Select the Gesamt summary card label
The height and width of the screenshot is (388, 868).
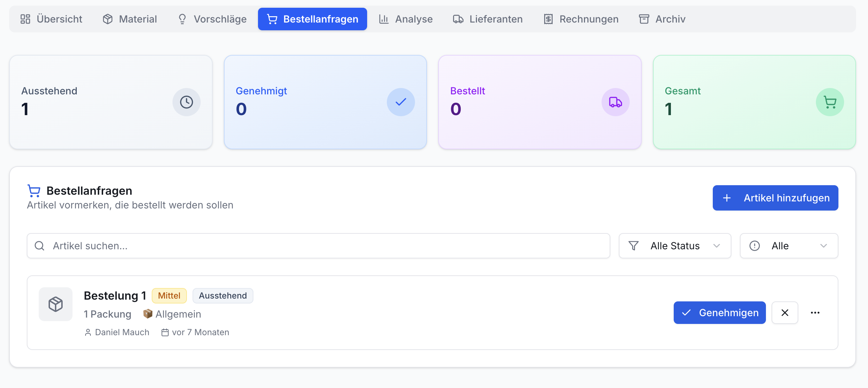pyautogui.click(x=683, y=91)
